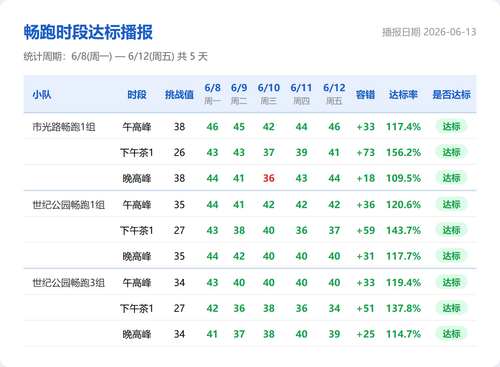Click the +73 容错 value
500x367 pixels.
tap(365, 152)
